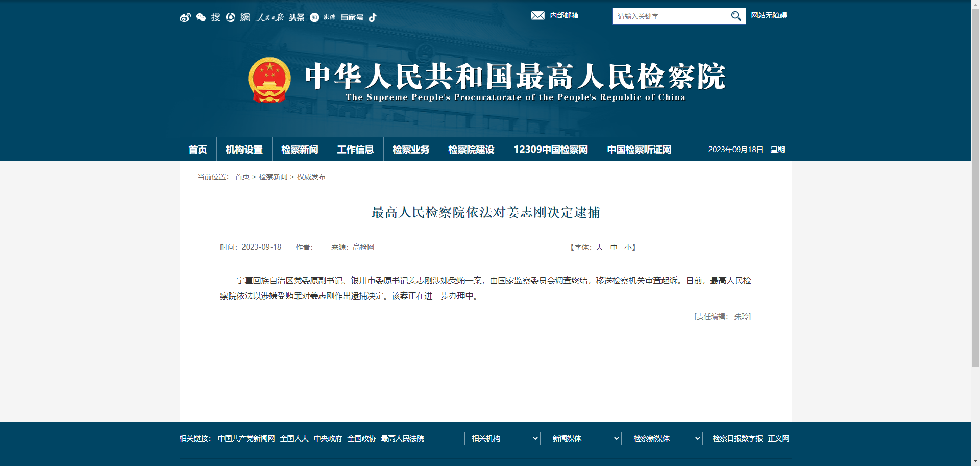
Task: Expand the --检察新媒体-- dropdown
Action: click(x=664, y=438)
